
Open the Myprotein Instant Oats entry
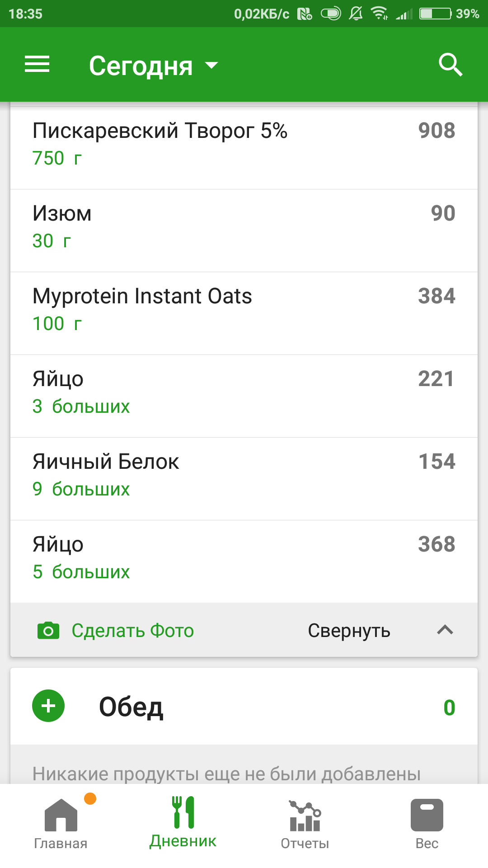[244, 310]
